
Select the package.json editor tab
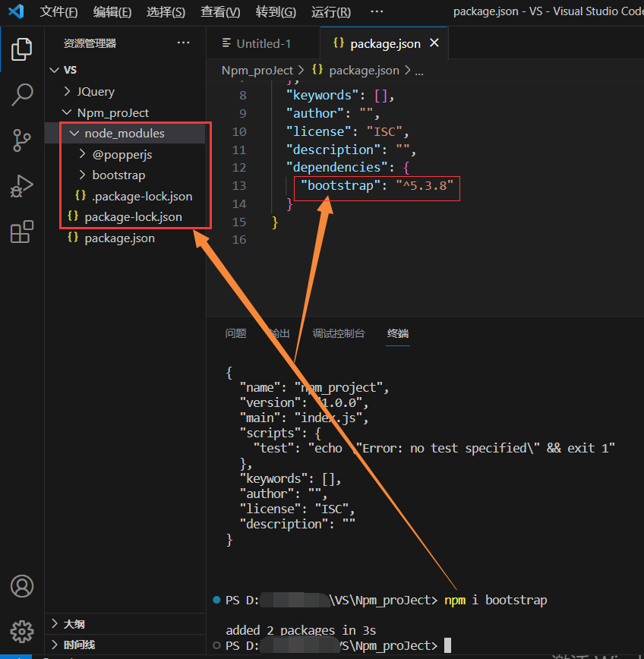point(384,43)
